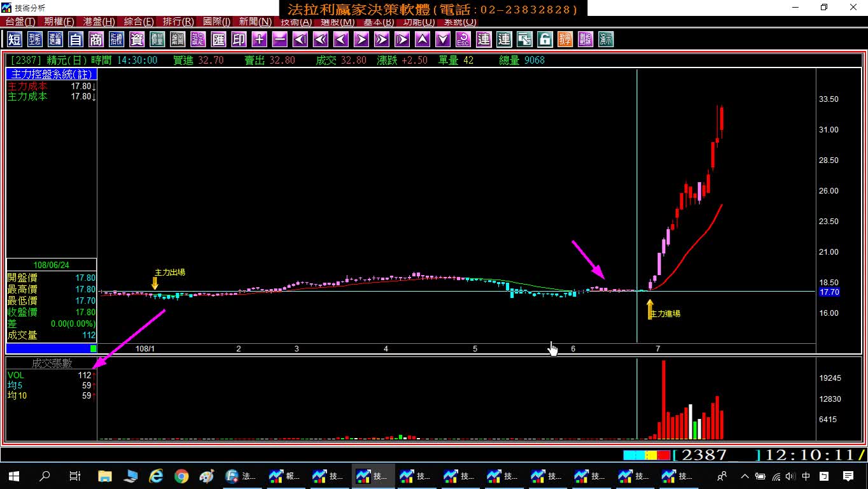
Task: Click the 總量 9068 value in header
Action: [x=522, y=60]
